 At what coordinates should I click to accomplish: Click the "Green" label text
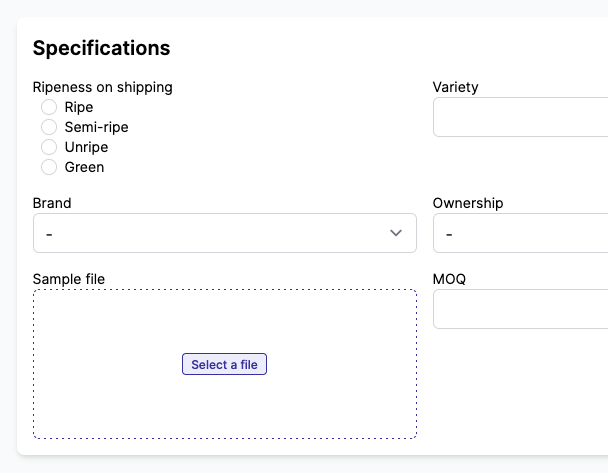coord(84,167)
